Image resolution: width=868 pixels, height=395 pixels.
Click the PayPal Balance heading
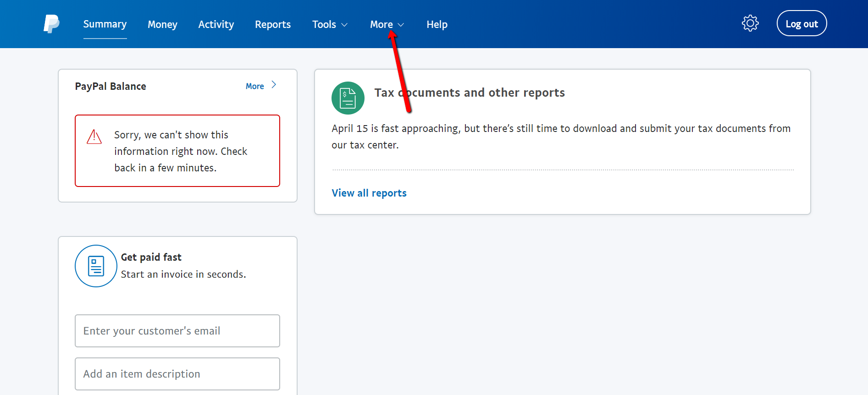point(111,86)
